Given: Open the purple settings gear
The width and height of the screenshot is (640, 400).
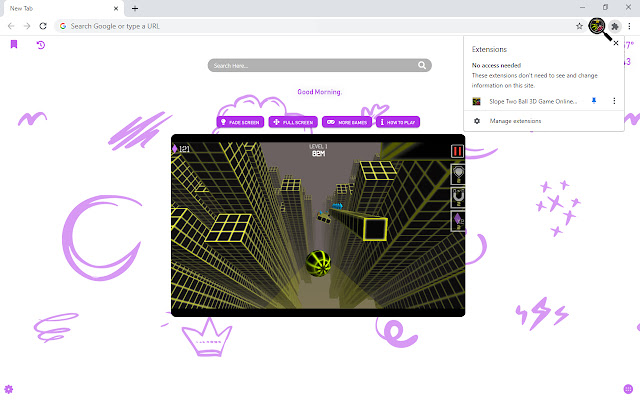Looking at the screenshot, I should (x=9, y=389).
